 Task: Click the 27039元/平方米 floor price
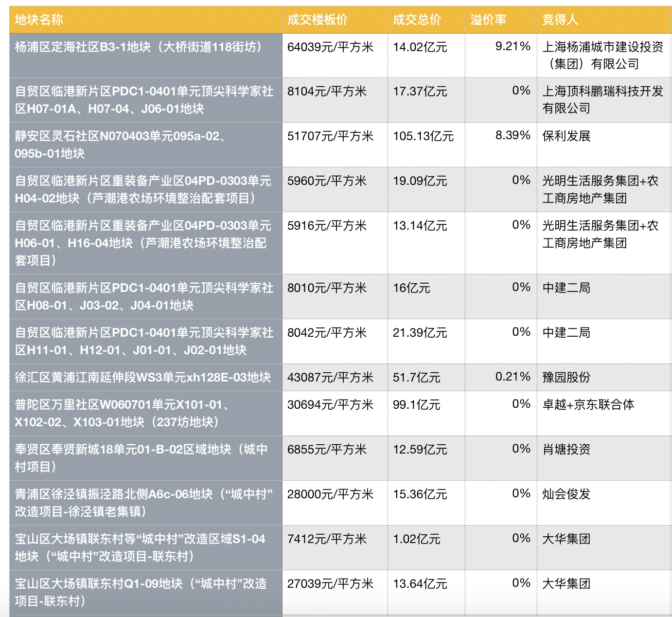point(331,584)
